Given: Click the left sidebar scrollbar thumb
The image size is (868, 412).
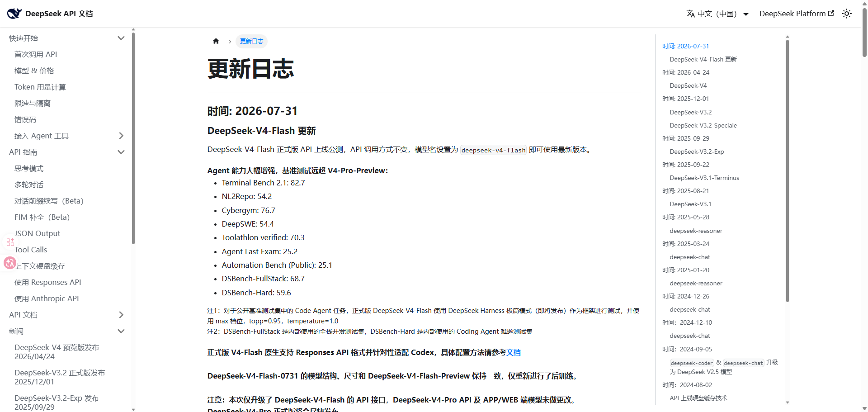Looking at the screenshot, I should (133, 138).
